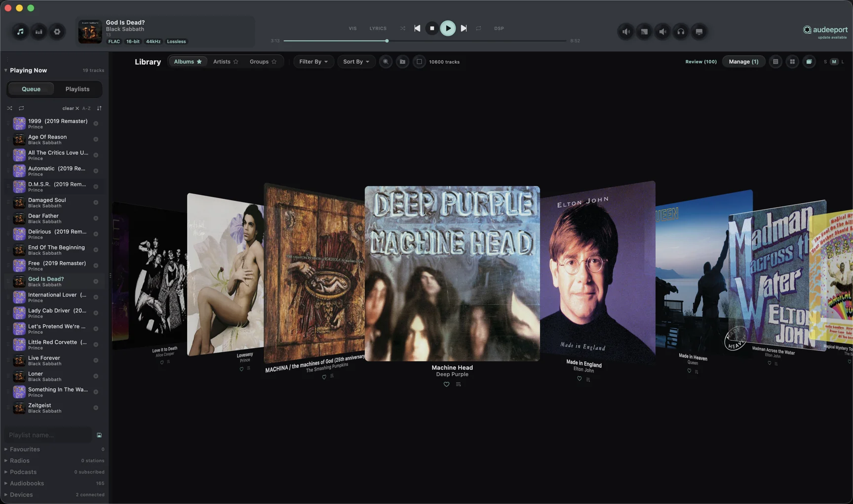Save playlist using the disk icon

coord(99,435)
